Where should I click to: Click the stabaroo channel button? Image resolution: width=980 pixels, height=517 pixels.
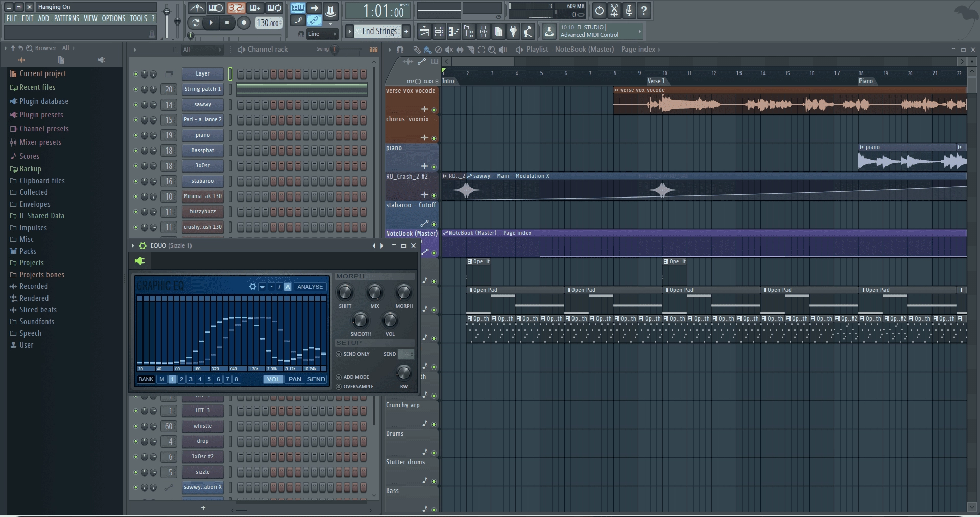[x=203, y=181]
